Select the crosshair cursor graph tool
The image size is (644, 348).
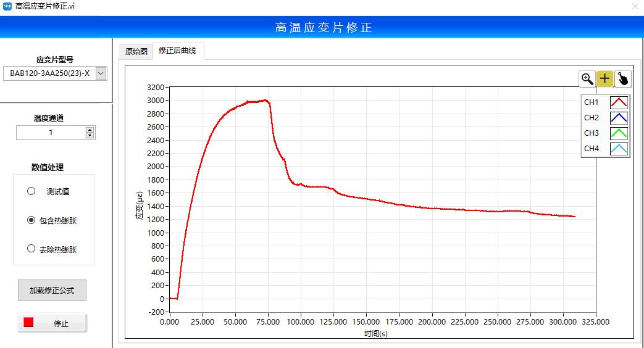pyautogui.click(x=605, y=78)
